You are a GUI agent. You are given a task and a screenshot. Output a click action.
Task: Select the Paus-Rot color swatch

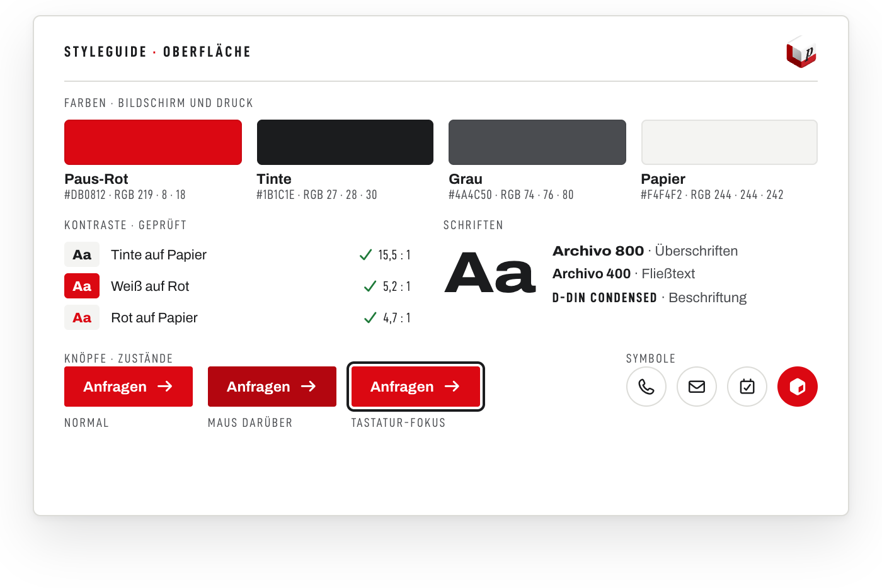[153, 142]
